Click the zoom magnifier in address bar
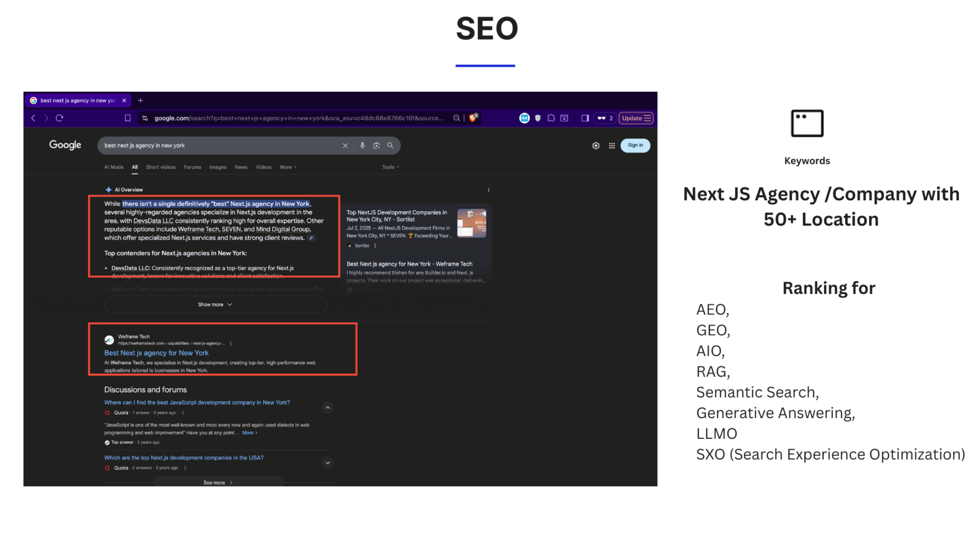The height and width of the screenshot is (541, 980). [x=456, y=118]
